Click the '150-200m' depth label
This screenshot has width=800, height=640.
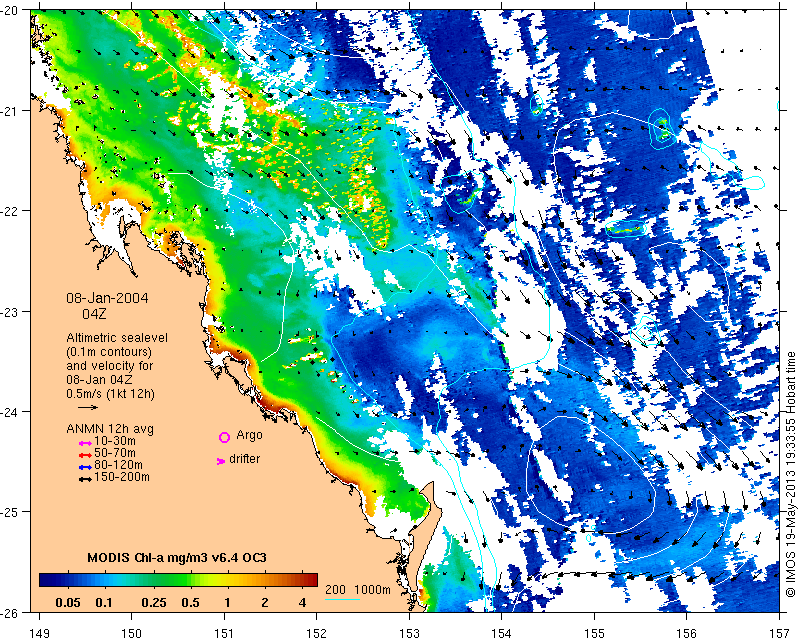[x=122, y=477]
